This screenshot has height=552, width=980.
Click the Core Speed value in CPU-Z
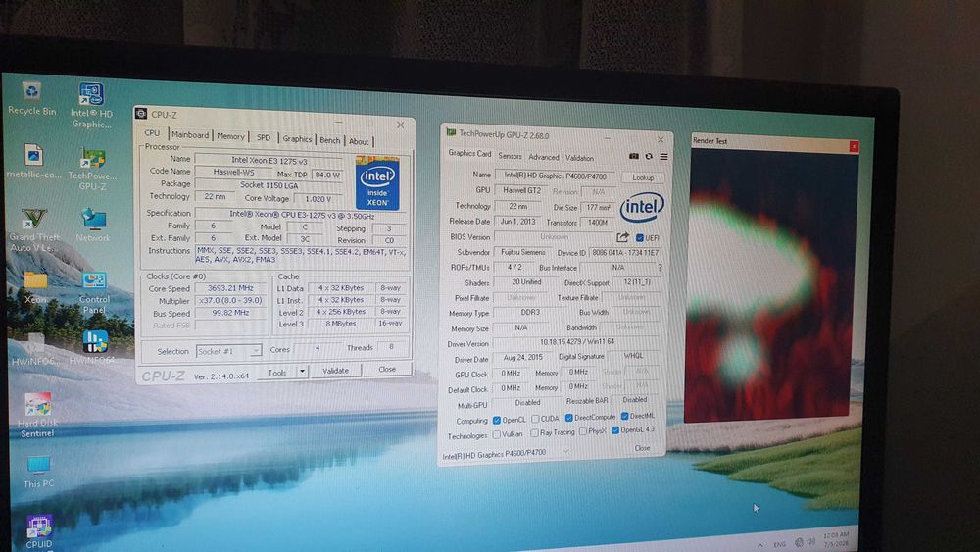(230, 288)
